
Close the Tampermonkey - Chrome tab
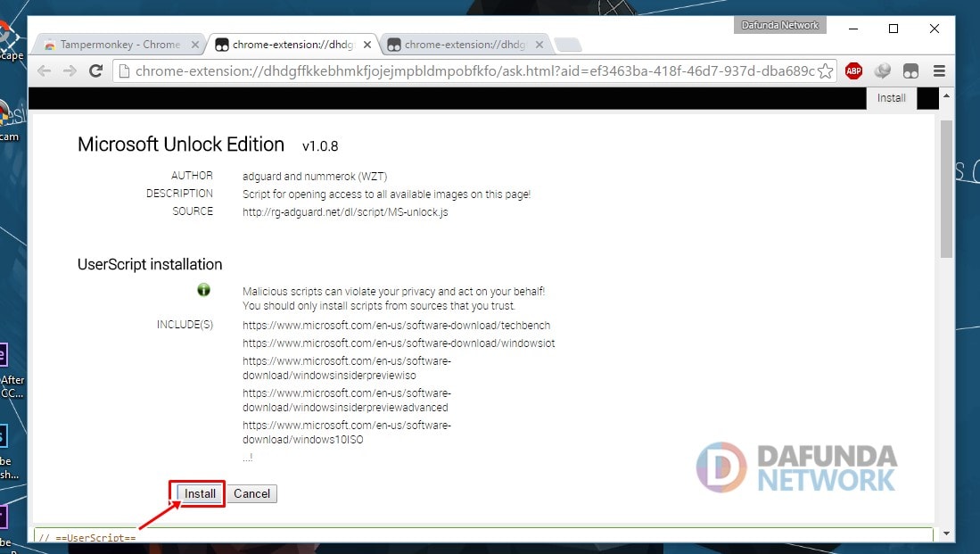(x=195, y=45)
